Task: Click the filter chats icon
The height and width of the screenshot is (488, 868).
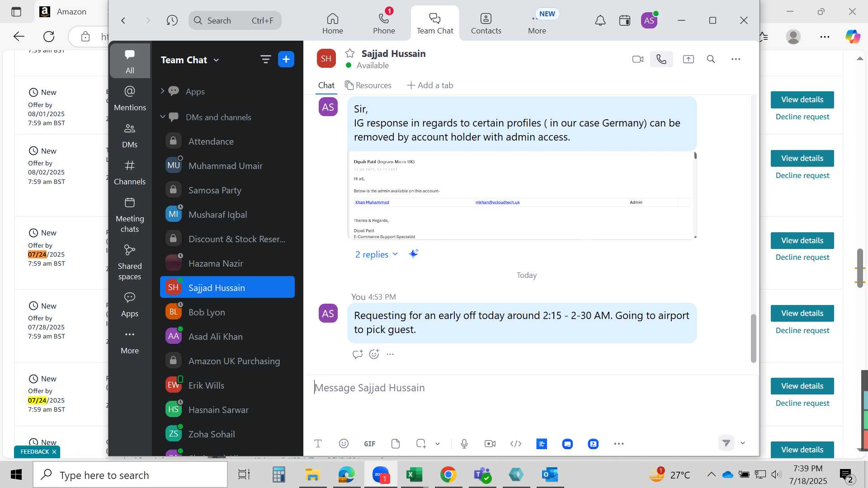Action: [265, 59]
